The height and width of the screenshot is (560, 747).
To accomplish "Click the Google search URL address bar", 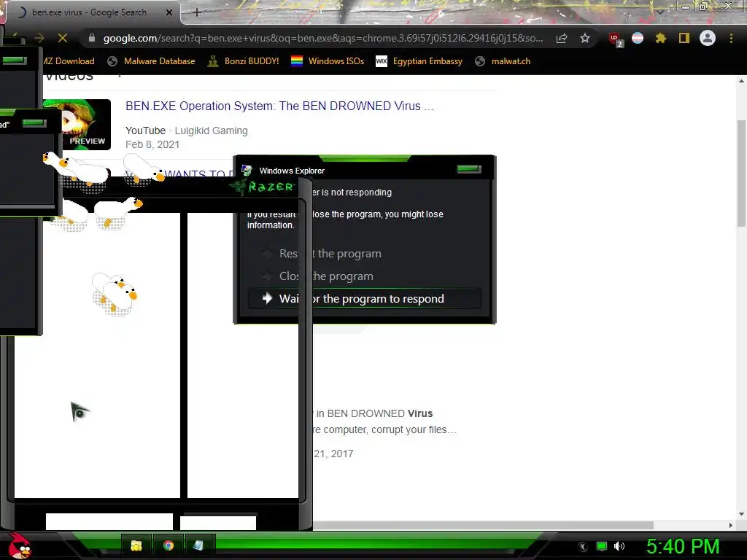I will 323,38.
